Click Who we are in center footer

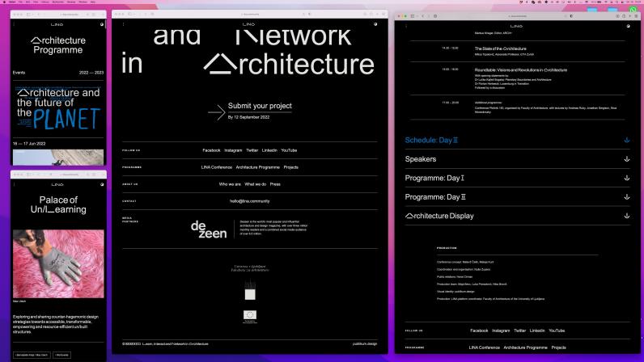pyautogui.click(x=230, y=184)
